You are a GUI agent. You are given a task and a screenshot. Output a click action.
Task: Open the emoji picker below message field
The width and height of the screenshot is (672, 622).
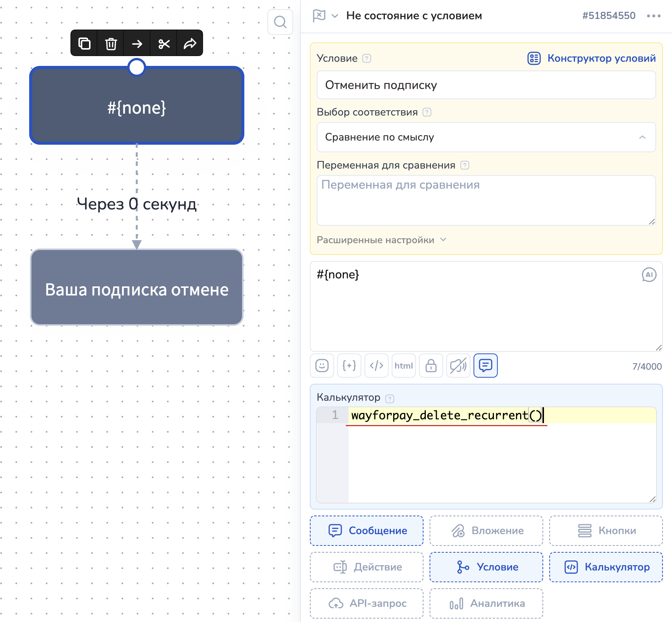(322, 366)
